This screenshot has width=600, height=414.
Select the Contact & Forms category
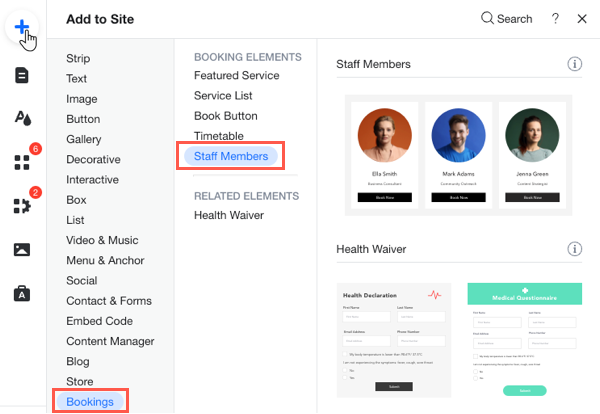tap(109, 301)
